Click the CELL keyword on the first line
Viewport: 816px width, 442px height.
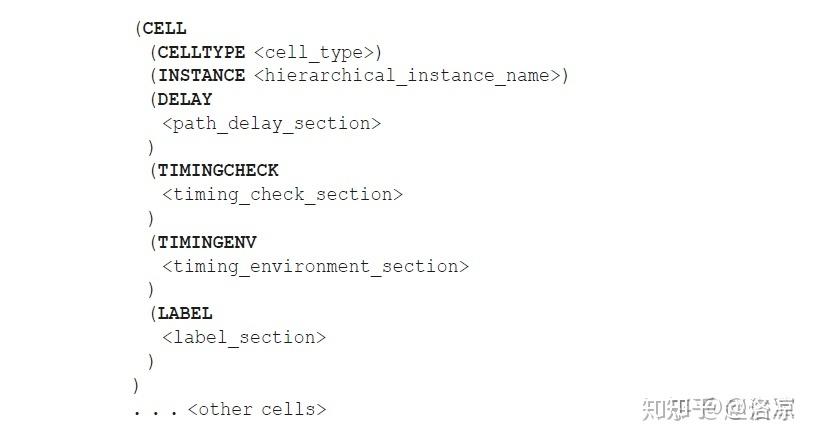164,28
